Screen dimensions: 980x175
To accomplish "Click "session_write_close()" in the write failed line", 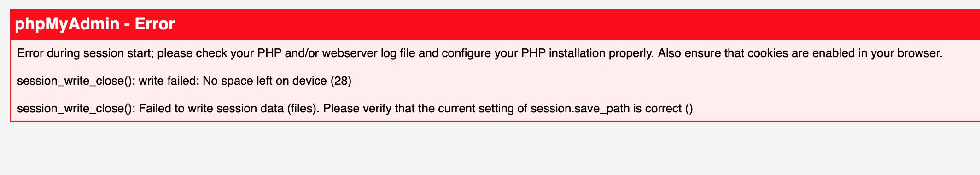I will [x=76, y=81].
